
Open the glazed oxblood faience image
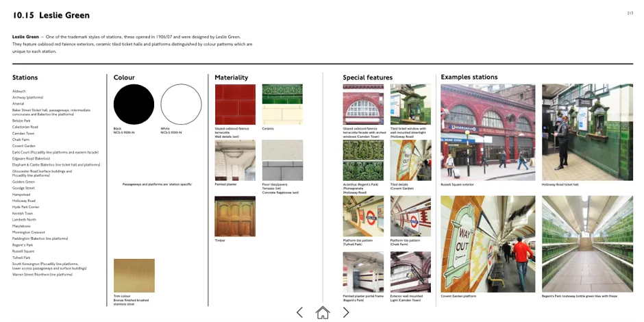[x=234, y=104]
